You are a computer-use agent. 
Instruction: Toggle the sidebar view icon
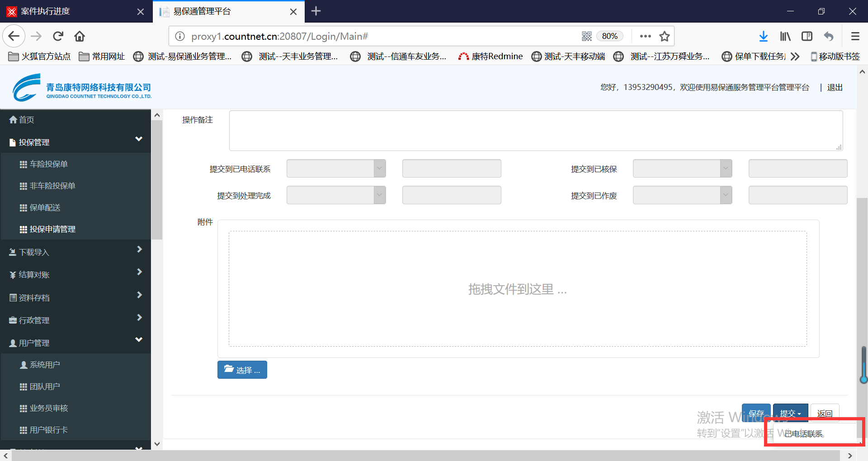807,36
